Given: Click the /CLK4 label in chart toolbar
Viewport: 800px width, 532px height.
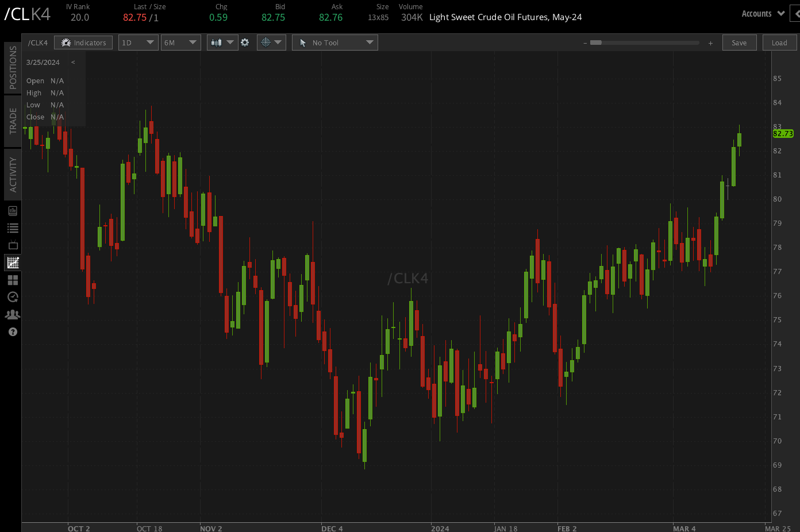Looking at the screenshot, I should [x=38, y=43].
